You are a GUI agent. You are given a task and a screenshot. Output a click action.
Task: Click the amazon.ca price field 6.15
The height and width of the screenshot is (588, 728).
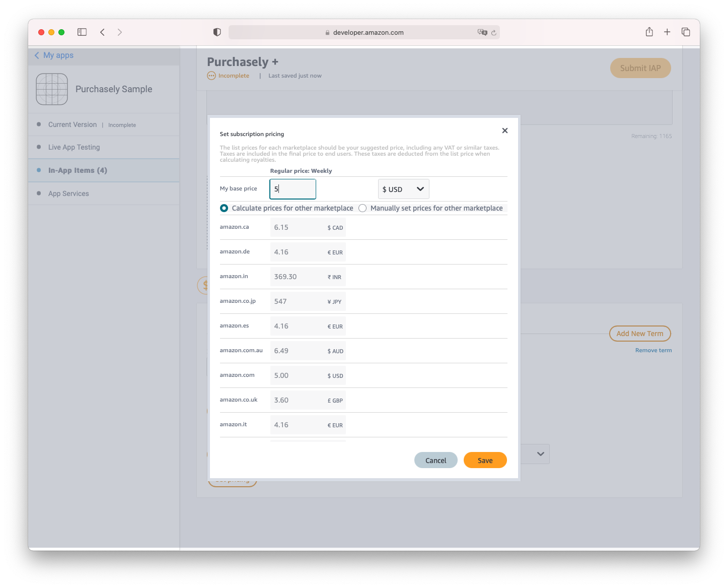pos(308,228)
